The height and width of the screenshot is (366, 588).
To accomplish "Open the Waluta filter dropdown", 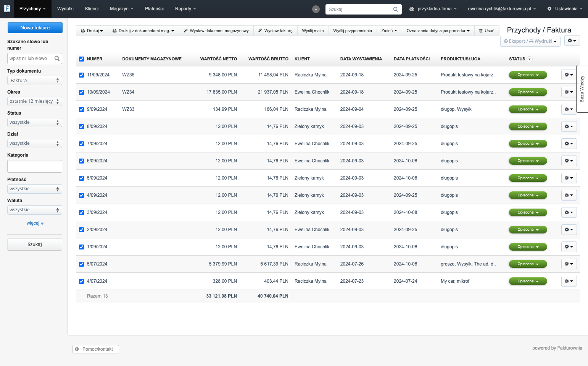I will click(35, 210).
